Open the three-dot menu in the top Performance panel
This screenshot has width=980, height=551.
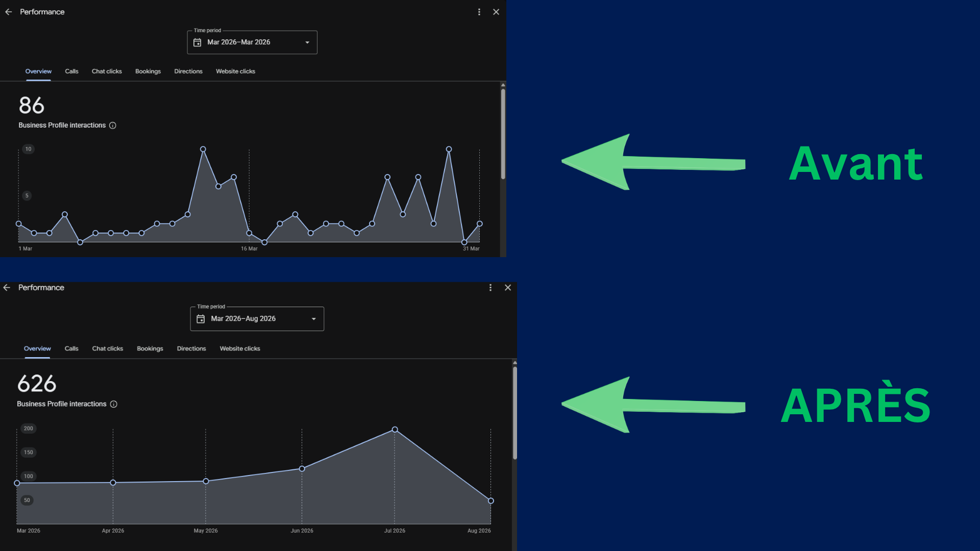coord(479,12)
